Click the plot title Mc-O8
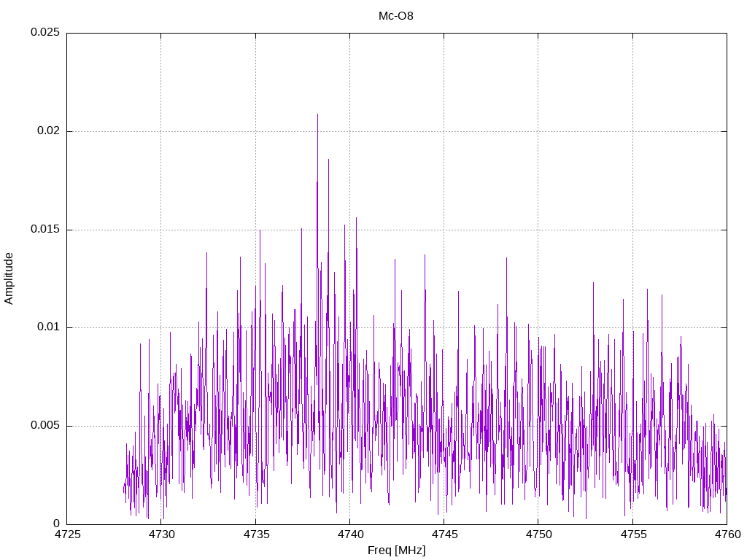This screenshot has width=747, height=560. tap(396, 16)
